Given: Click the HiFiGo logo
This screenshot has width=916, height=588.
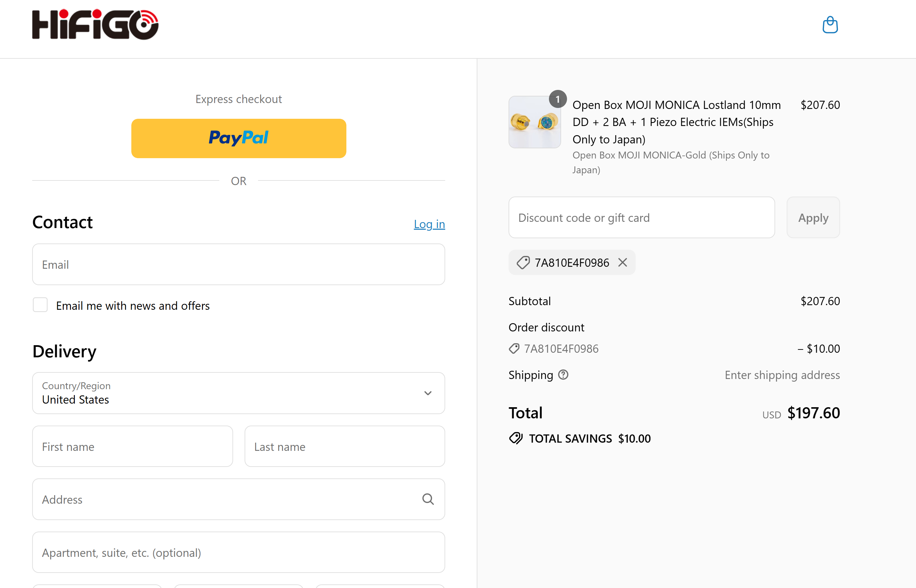Looking at the screenshot, I should [95, 24].
